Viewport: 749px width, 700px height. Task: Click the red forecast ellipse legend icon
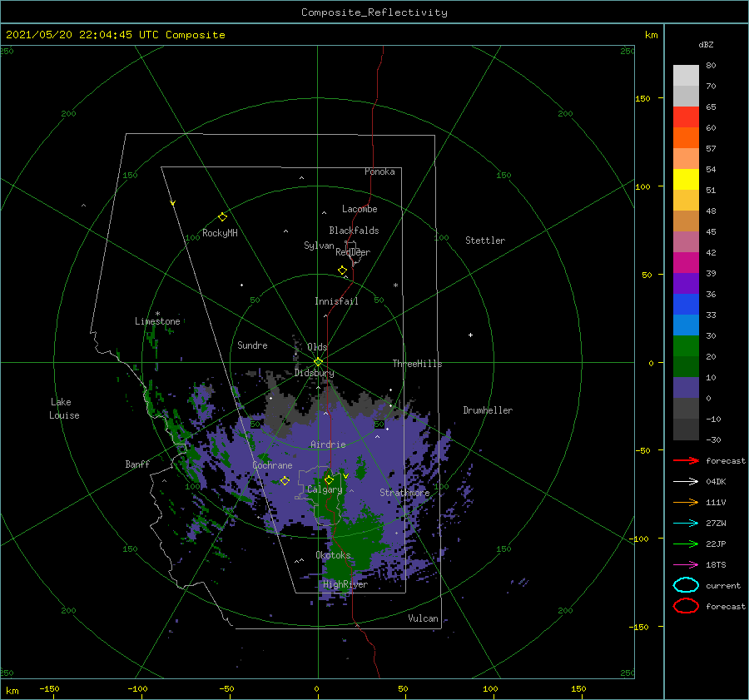tap(686, 606)
